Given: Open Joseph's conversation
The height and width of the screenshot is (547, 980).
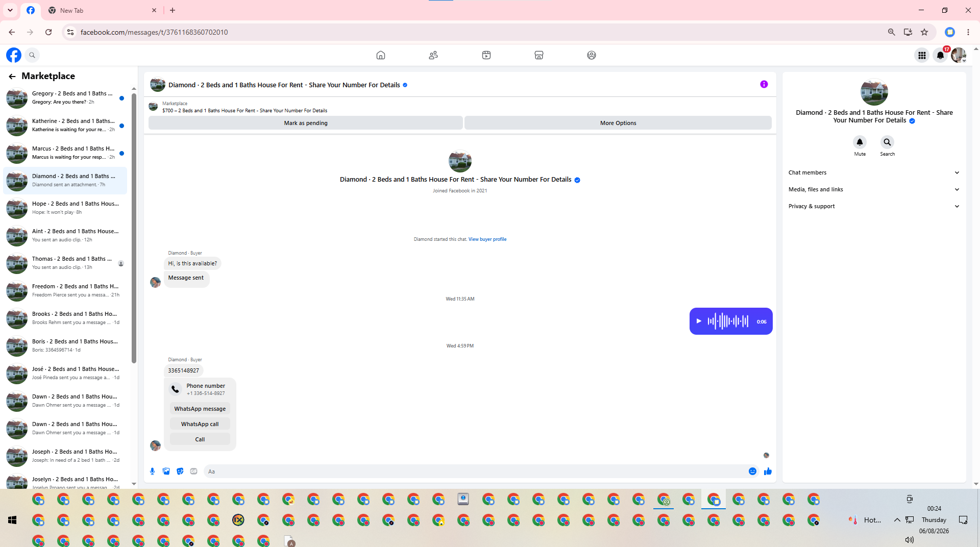Looking at the screenshot, I should pyautogui.click(x=65, y=456).
